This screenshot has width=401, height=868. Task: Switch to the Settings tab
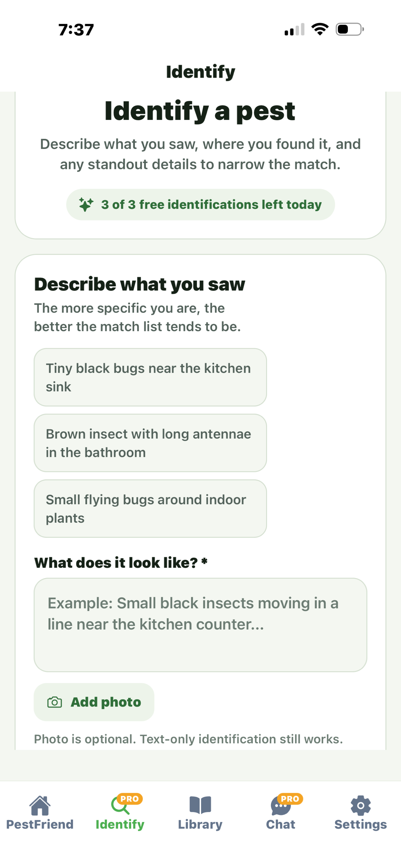point(360,816)
